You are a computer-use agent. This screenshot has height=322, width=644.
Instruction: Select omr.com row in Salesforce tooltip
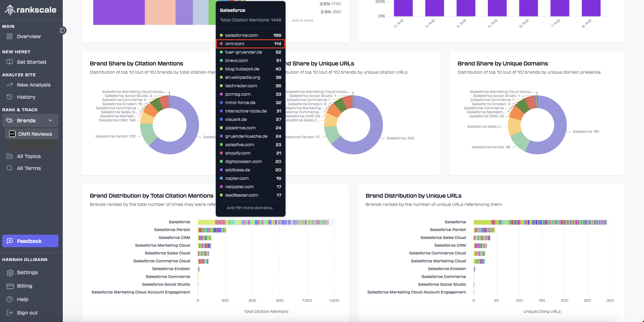pyautogui.click(x=250, y=44)
